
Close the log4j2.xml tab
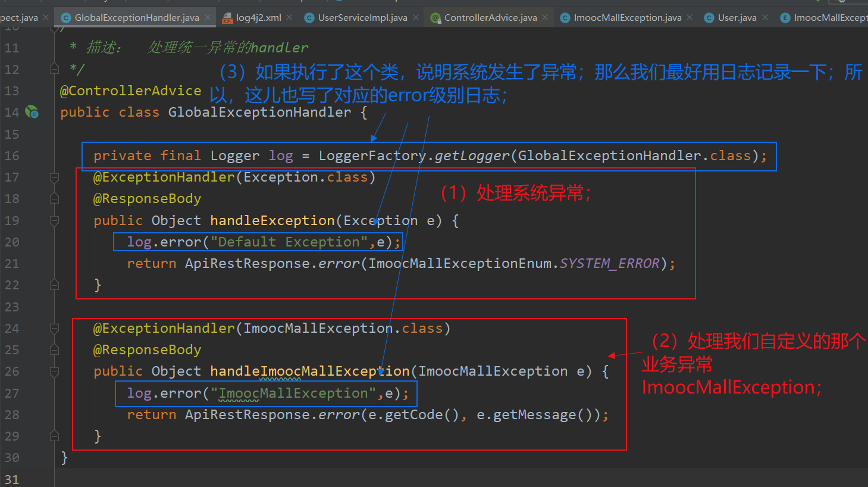pos(289,17)
